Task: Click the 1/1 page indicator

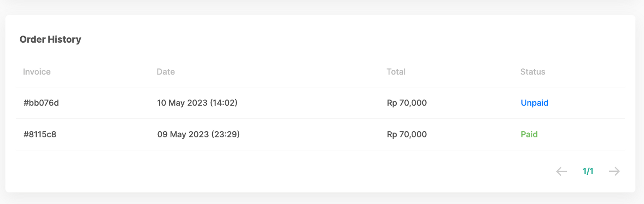Action: (x=588, y=171)
